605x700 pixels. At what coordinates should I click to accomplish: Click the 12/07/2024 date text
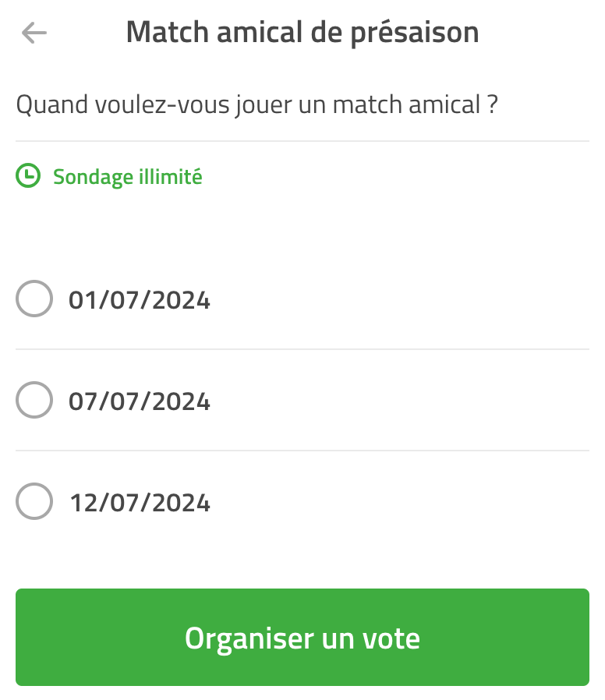[140, 503]
